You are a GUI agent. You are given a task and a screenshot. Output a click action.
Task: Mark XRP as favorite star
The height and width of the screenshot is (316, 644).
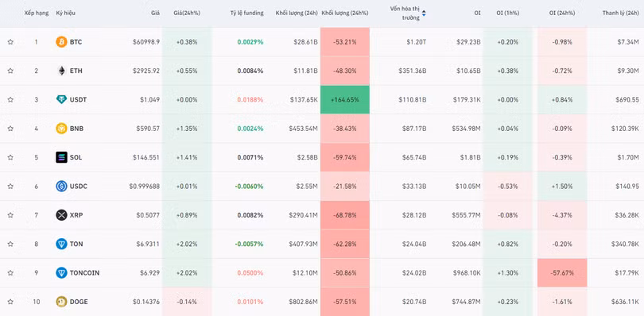point(10,215)
